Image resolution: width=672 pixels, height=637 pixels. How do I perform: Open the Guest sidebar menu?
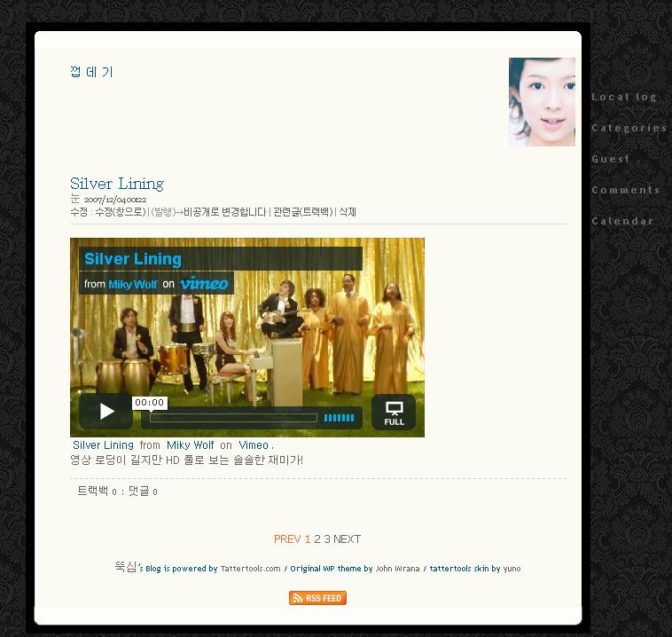pyautogui.click(x=611, y=159)
